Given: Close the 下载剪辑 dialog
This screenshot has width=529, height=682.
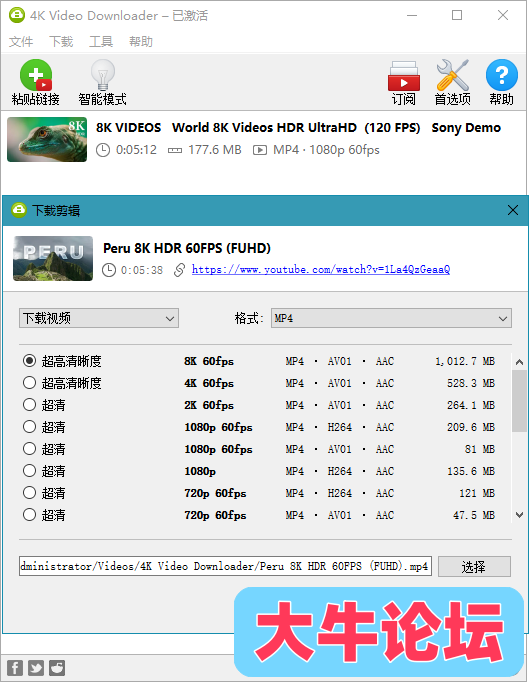Looking at the screenshot, I should [513, 210].
